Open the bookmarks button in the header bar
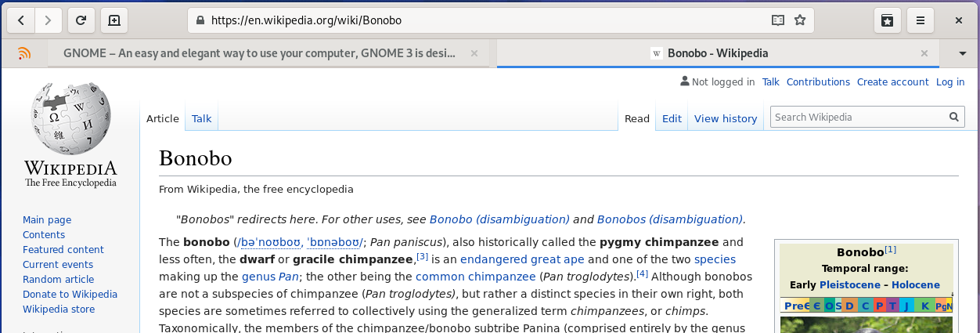The image size is (980, 333). 888,20
